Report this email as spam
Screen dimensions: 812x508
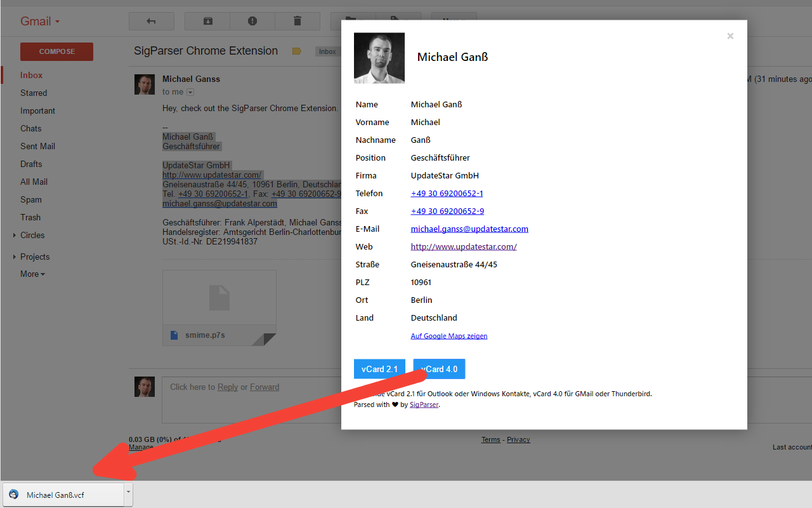point(252,21)
